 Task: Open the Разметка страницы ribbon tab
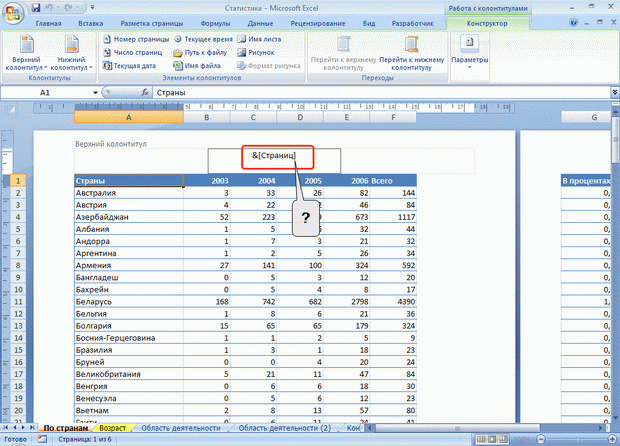pos(152,24)
